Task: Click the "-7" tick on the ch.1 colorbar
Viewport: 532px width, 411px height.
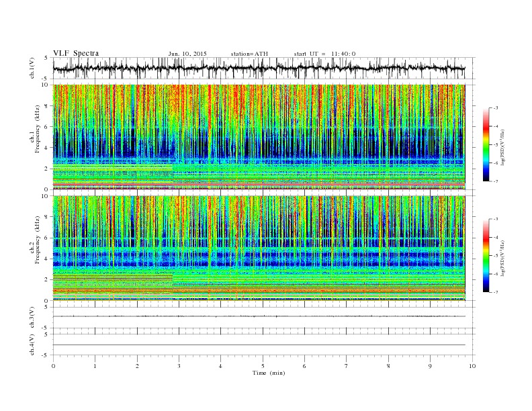Action: (496, 181)
